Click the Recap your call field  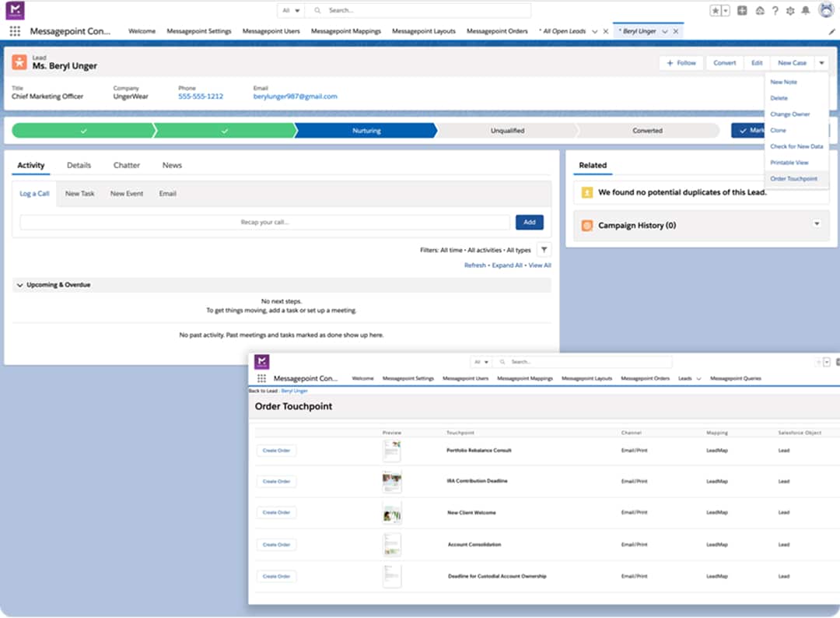tap(264, 222)
